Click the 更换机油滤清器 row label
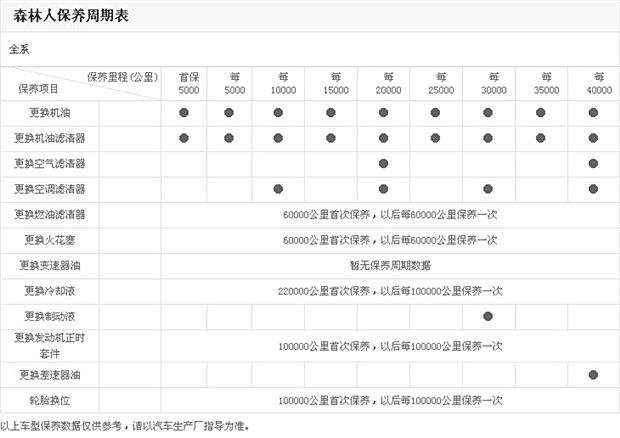This screenshot has height=438, width=620. click(50, 138)
